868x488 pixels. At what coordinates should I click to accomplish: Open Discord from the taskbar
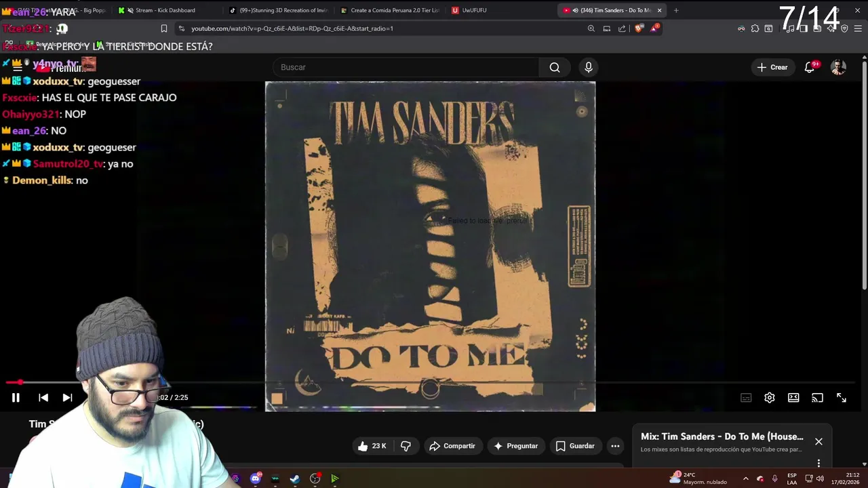point(256,479)
